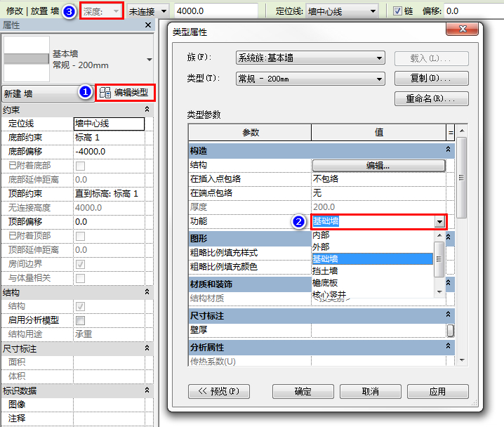Screen dimensions: 504x427
Task: Open the 族 系统族:基本墙 dropdown
Action: (310, 58)
